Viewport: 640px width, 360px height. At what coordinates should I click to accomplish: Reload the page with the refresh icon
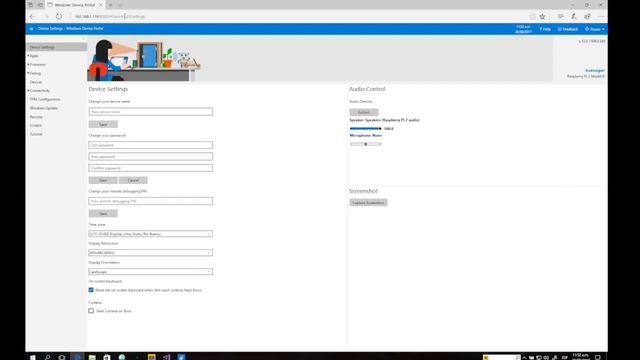click(59, 16)
